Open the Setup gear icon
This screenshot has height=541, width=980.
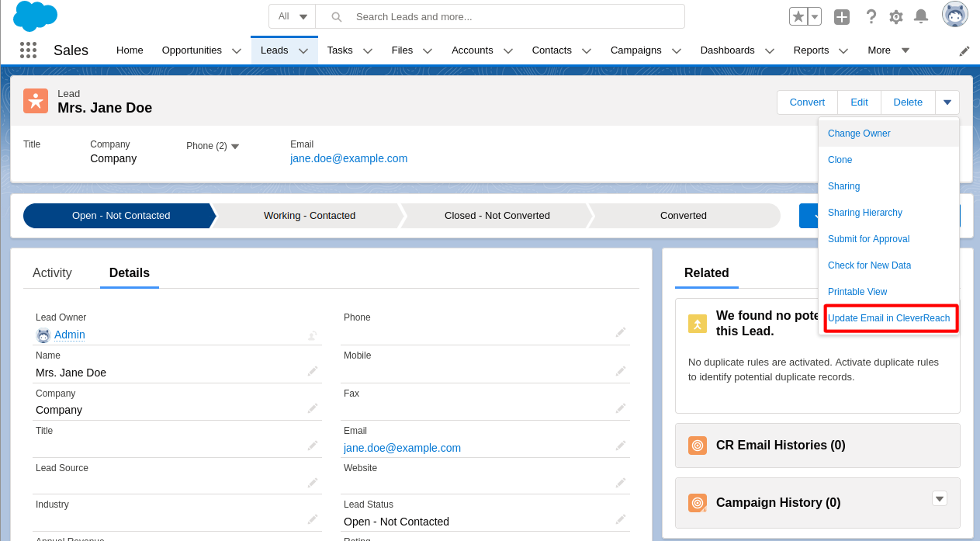click(x=896, y=16)
